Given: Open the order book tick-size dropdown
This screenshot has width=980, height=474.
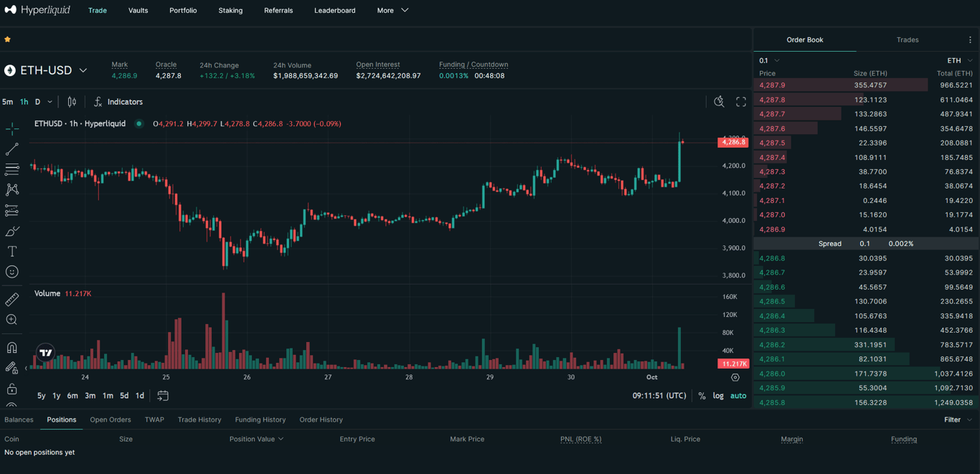Looking at the screenshot, I should [765, 60].
